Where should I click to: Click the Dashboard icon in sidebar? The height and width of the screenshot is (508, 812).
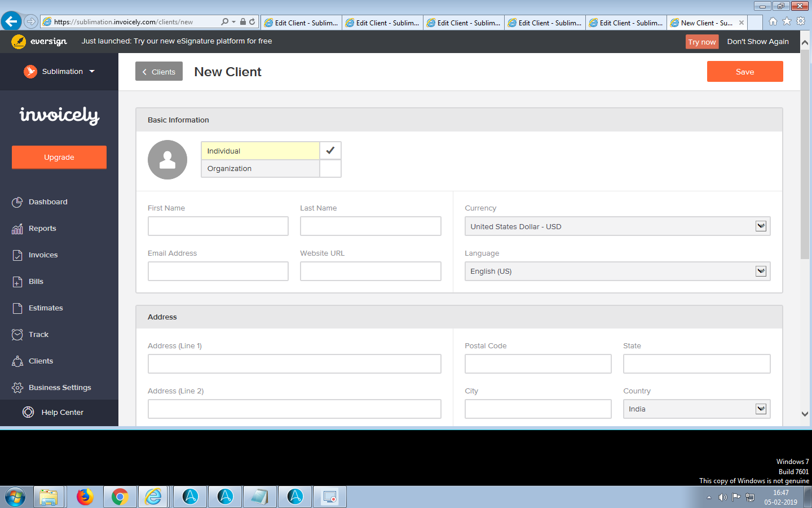tap(17, 202)
